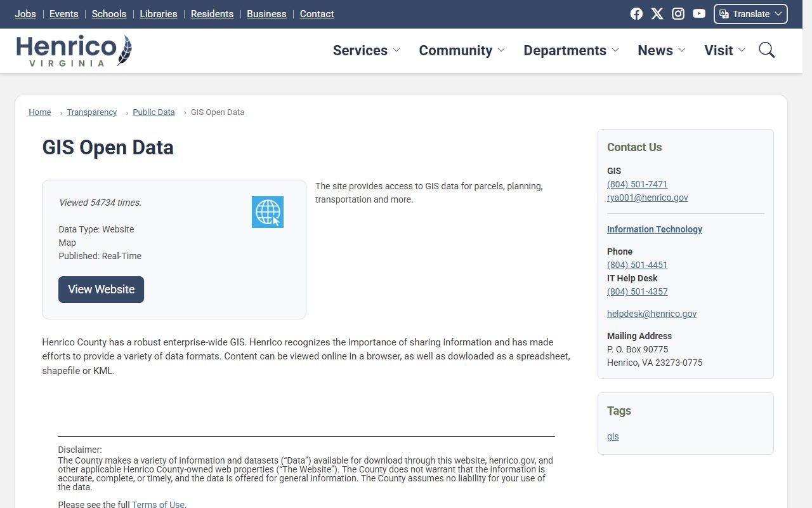The image size is (812, 508).
Task: Expand the Services menu
Action: pos(366,50)
